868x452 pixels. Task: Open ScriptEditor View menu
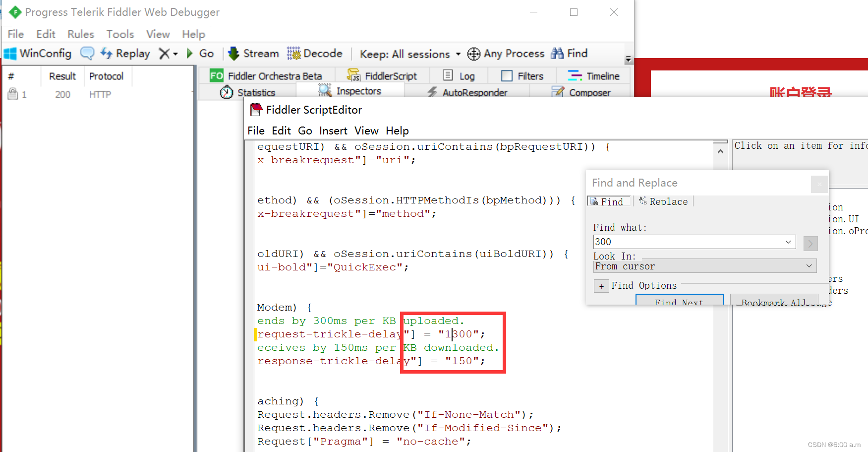pyautogui.click(x=366, y=130)
